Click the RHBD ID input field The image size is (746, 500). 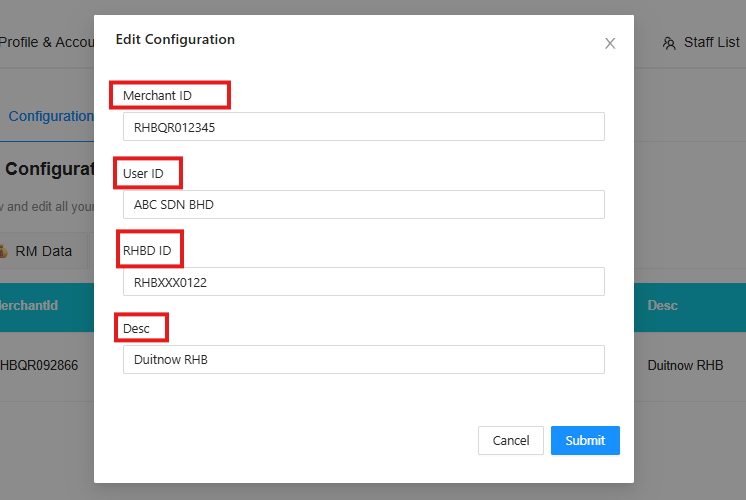363,282
